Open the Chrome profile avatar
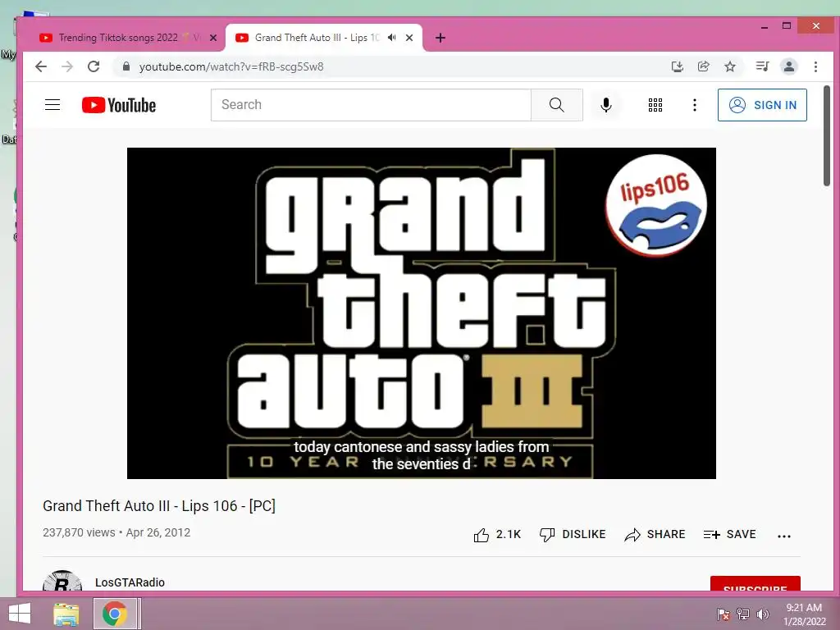The width and height of the screenshot is (840, 630). tap(788, 66)
